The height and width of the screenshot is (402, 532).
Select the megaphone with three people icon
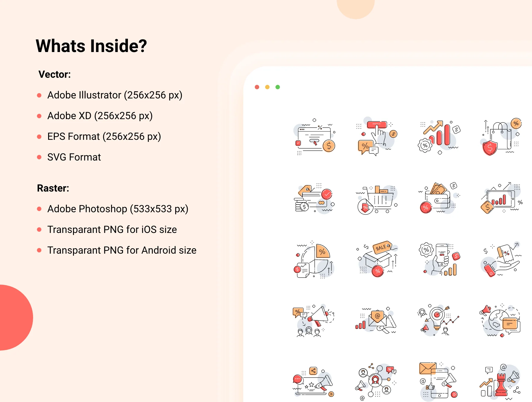pyautogui.click(x=313, y=320)
